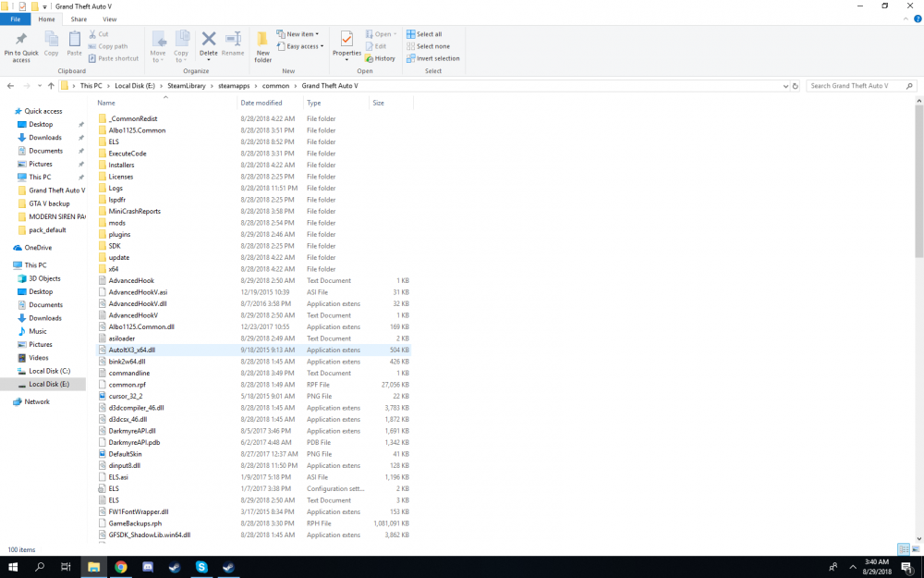Click Invert selection
The width and height of the screenshot is (924, 578).
click(x=436, y=58)
